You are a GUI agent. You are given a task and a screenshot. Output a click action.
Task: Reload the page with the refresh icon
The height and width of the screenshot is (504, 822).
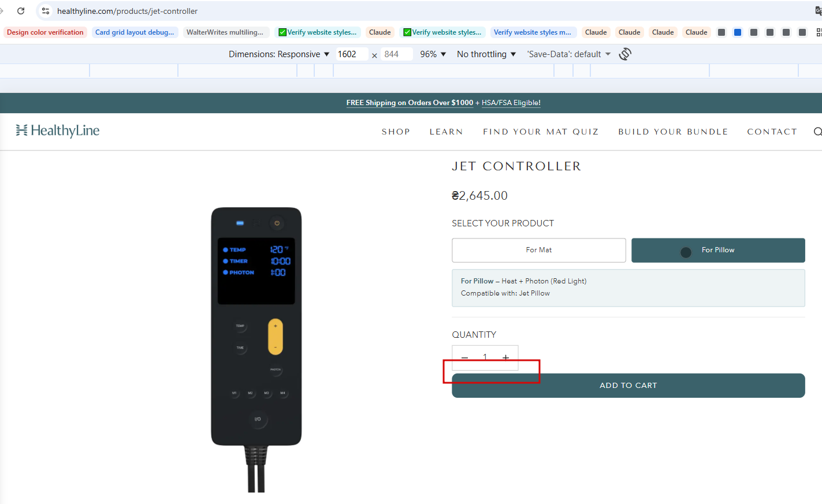click(21, 11)
